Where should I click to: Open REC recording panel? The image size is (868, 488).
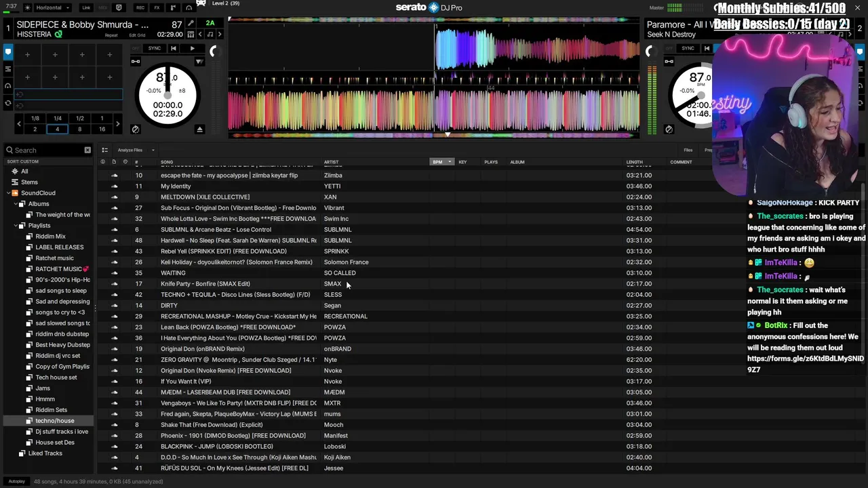[x=140, y=7]
